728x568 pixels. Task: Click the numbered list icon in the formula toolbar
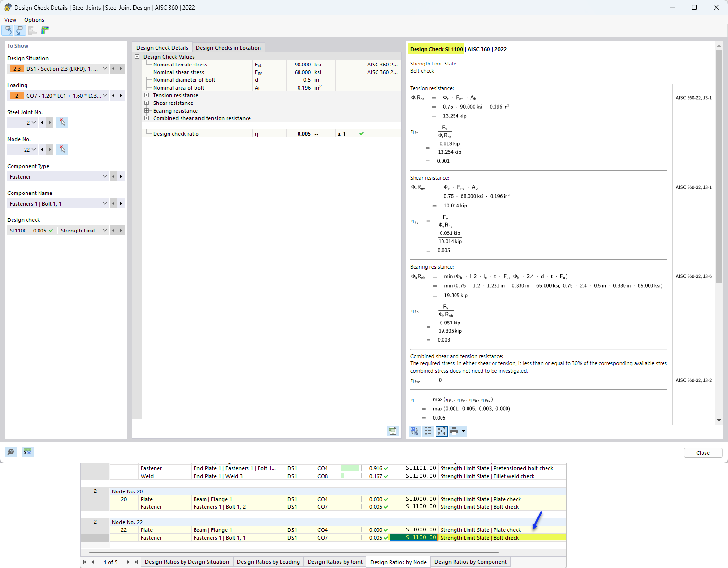click(428, 431)
